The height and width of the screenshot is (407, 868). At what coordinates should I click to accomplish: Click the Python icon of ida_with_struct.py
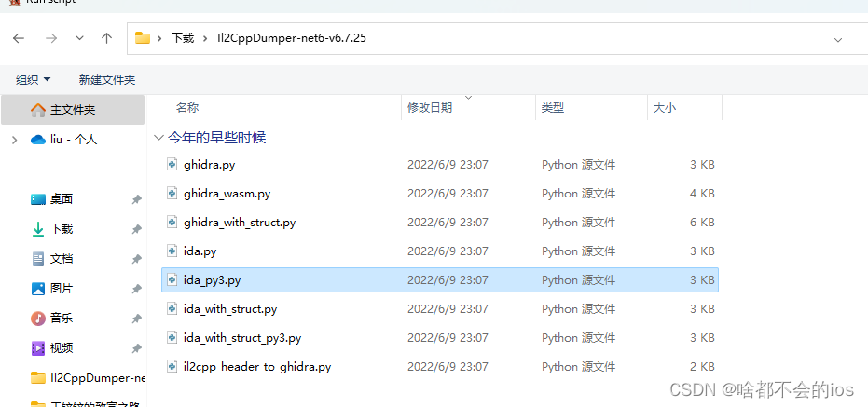point(172,308)
